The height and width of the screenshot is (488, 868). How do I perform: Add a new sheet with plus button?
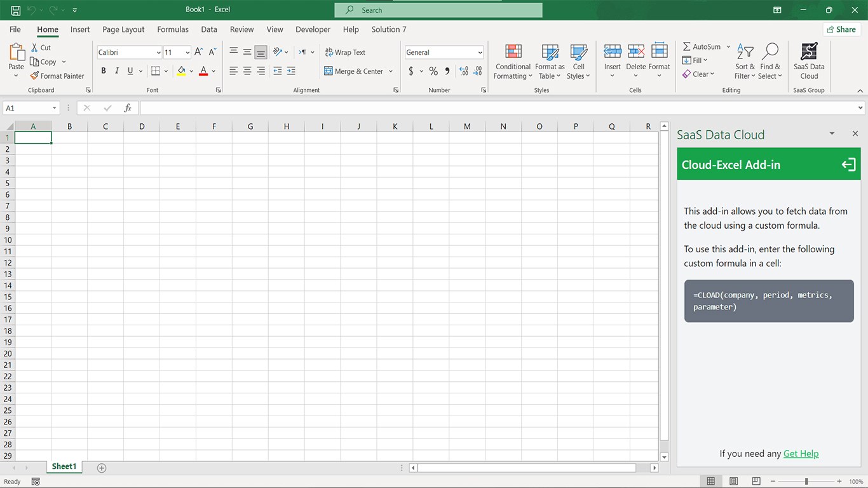[x=102, y=468]
